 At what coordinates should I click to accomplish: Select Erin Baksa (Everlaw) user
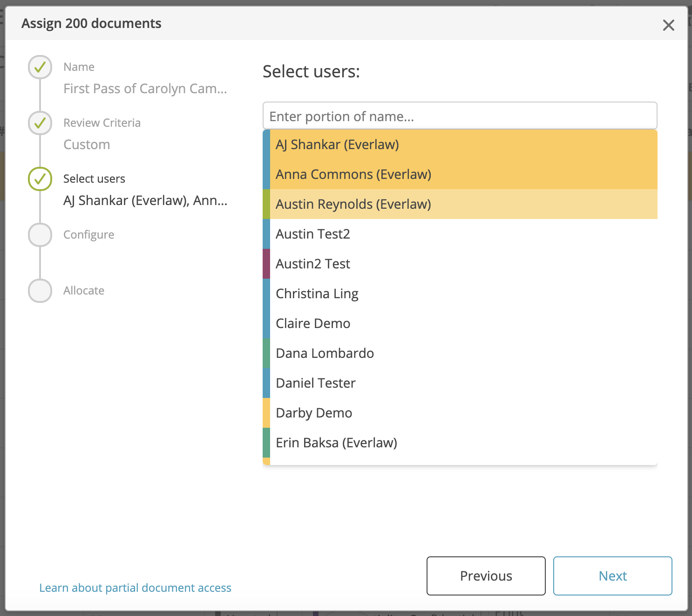[x=460, y=443]
